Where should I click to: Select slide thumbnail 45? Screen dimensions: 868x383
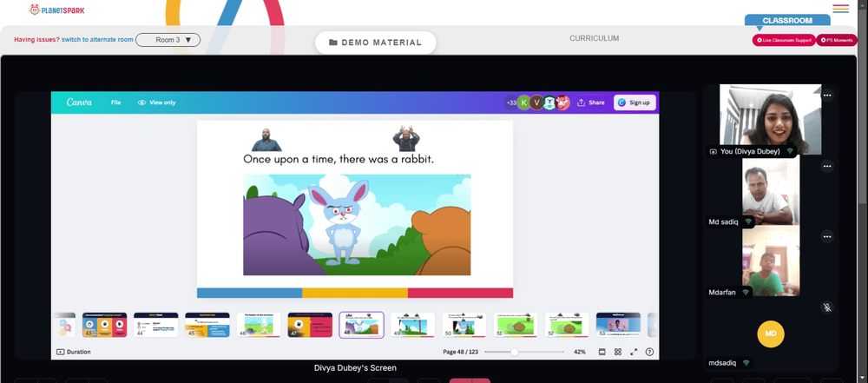[x=207, y=325]
